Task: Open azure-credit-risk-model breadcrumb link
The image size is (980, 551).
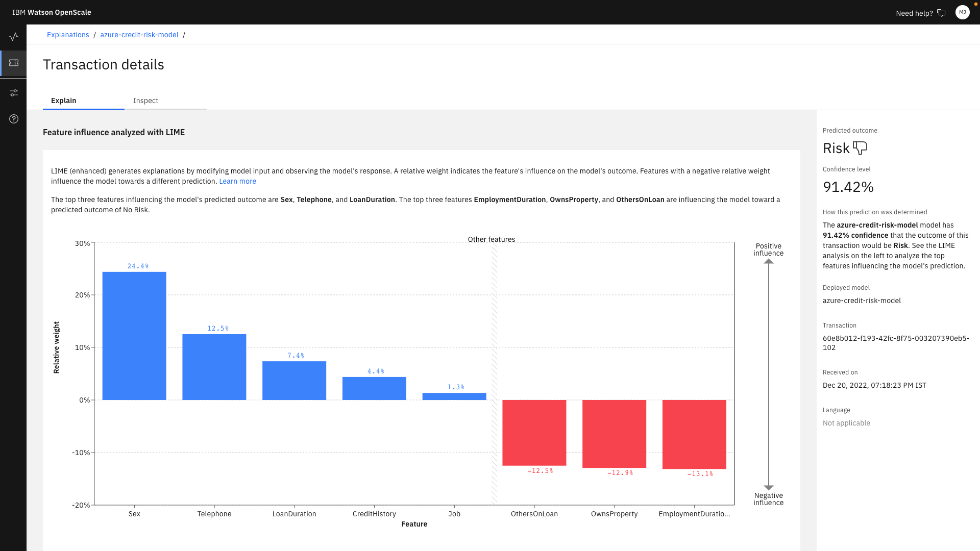Action: (139, 35)
